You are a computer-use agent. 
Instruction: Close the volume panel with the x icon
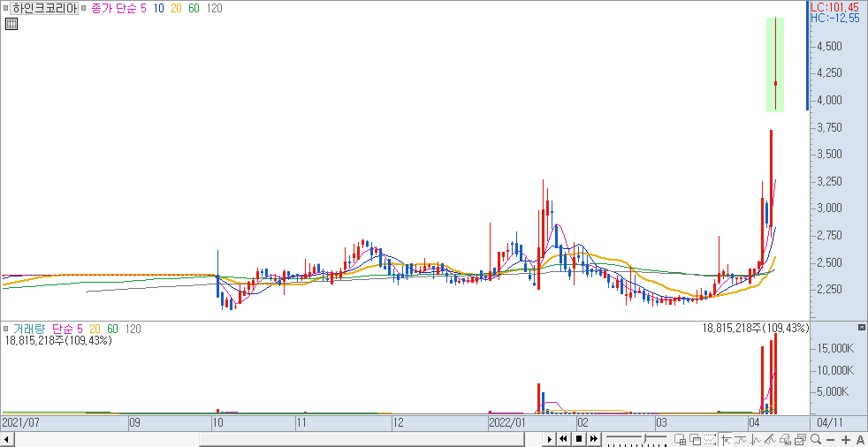pos(861,328)
